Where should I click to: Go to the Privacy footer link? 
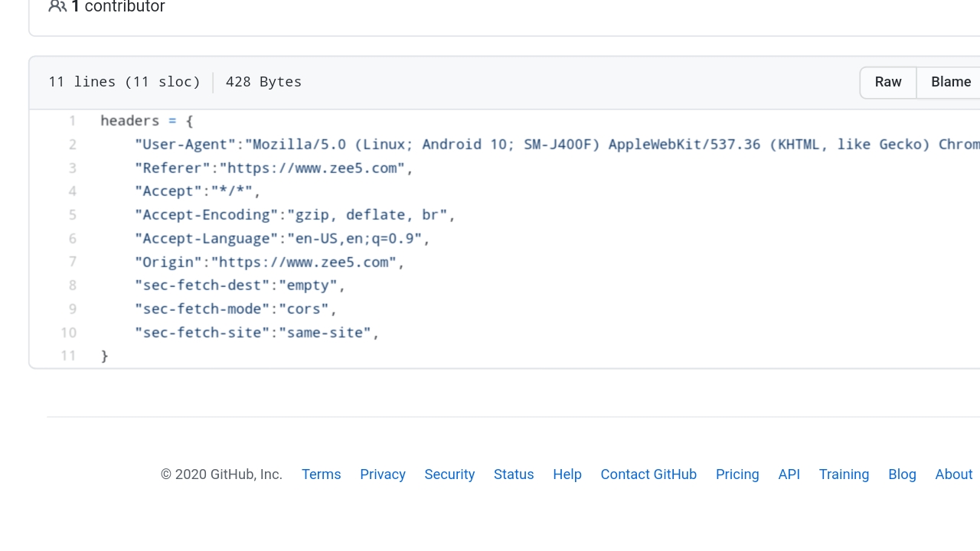point(382,474)
